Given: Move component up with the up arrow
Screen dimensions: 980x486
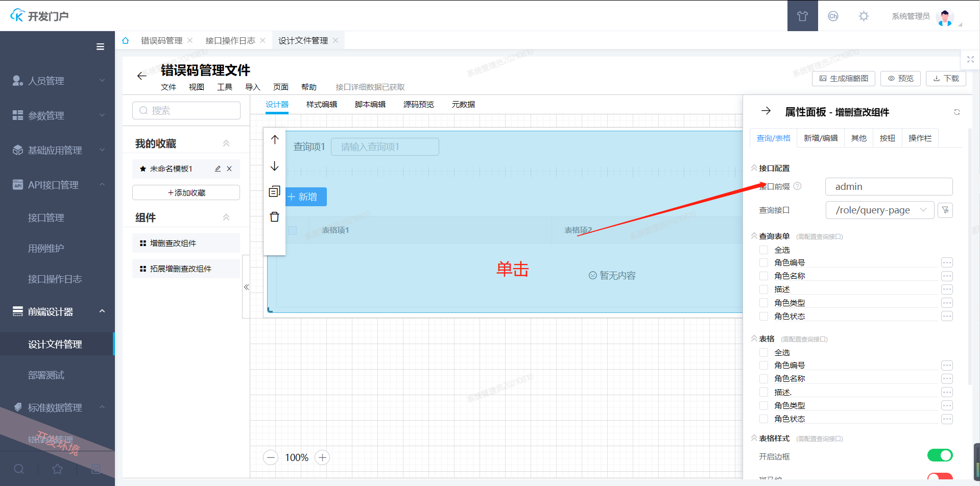Looking at the screenshot, I should pos(275,139).
